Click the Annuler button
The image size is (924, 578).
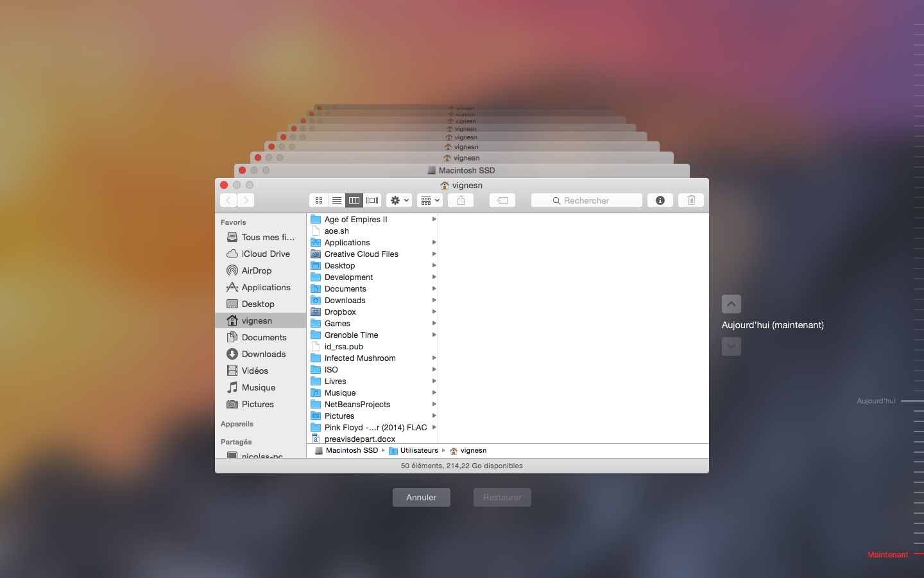tap(422, 497)
